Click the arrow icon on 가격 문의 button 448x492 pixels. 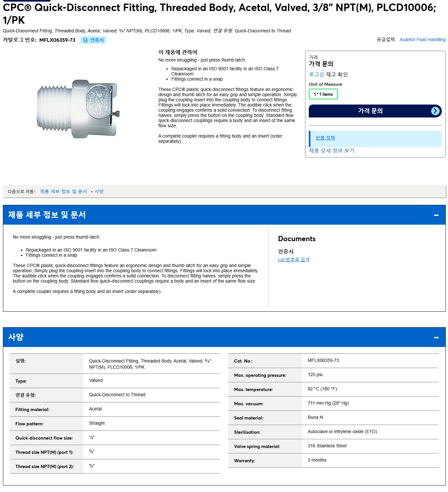pos(435,111)
